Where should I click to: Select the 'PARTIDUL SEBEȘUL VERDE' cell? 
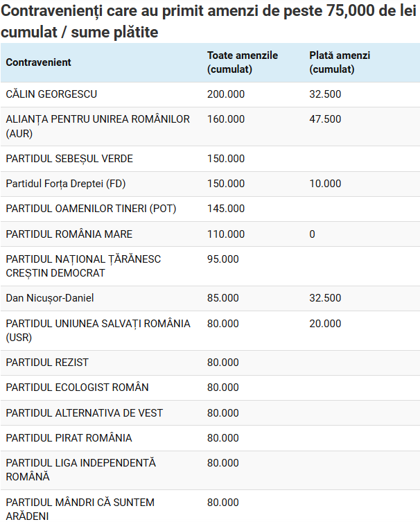pyautogui.click(x=69, y=159)
